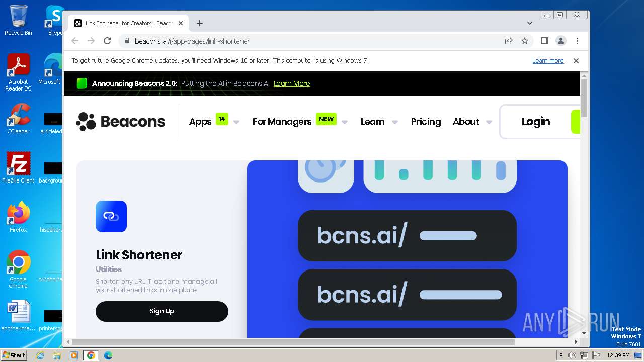Click the black Sign Up button
This screenshot has height=362, width=644.
pos(162,311)
